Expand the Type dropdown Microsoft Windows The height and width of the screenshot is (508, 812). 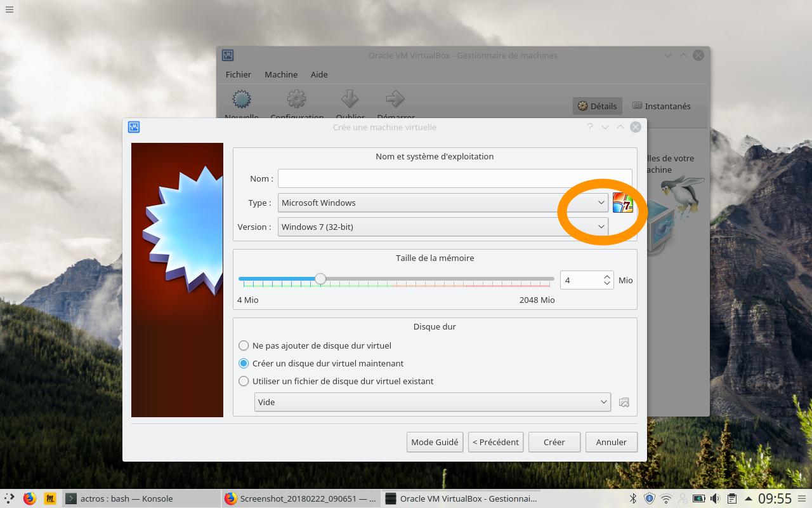pos(443,203)
